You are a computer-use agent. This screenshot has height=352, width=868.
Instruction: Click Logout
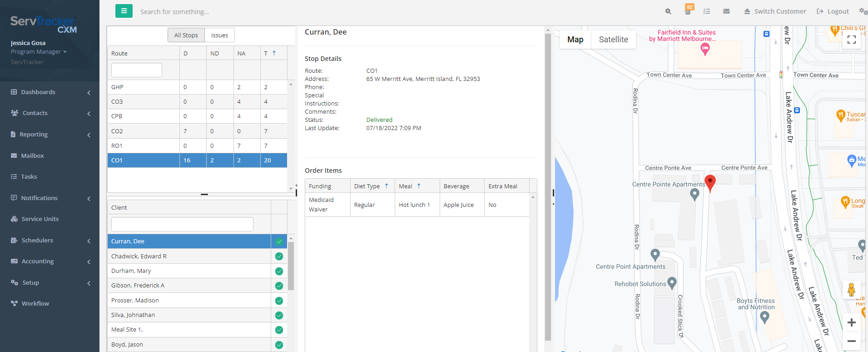point(833,11)
